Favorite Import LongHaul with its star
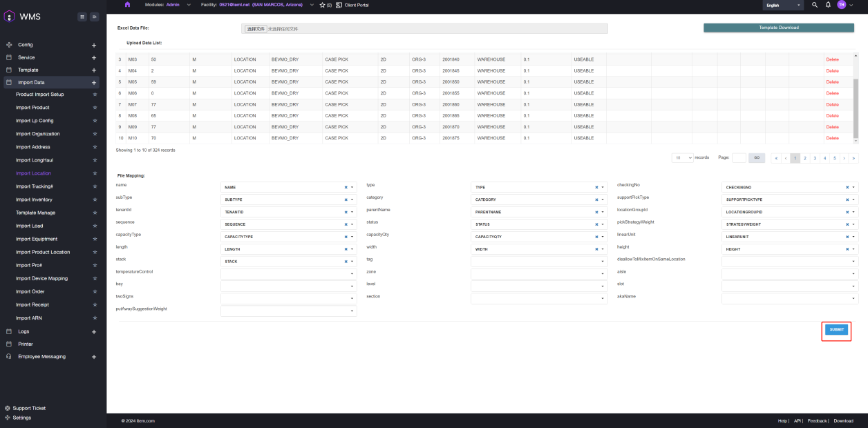868x428 pixels. coord(95,160)
